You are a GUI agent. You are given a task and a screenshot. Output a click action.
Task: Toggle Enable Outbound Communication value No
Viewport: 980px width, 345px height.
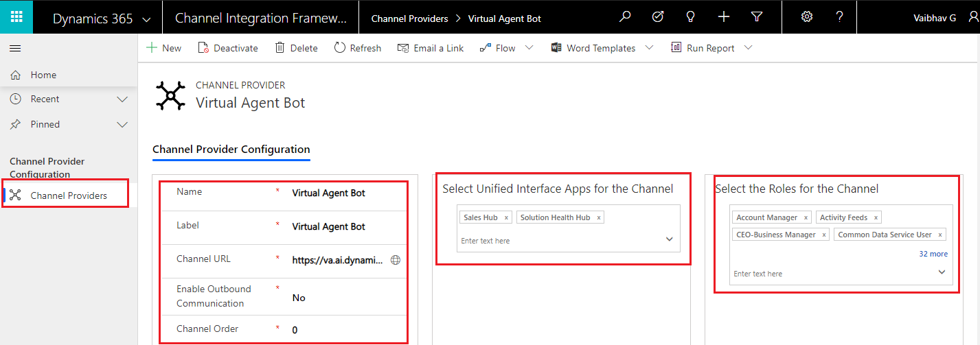[x=299, y=298]
